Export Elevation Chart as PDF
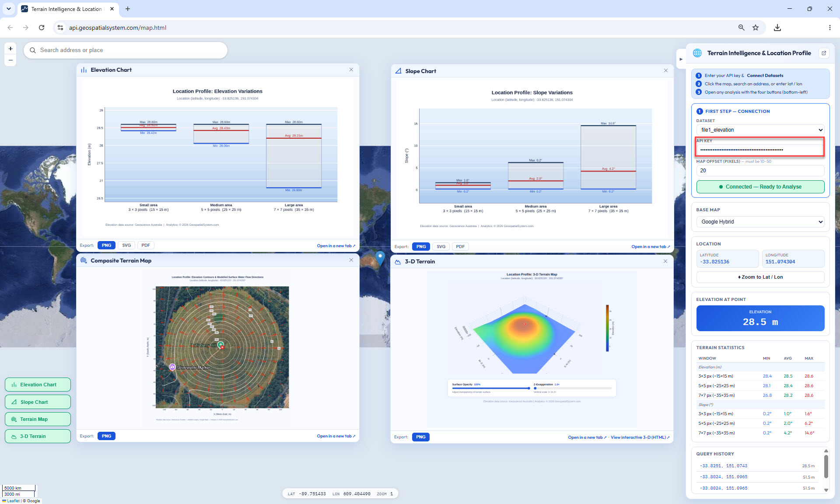The height and width of the screenshot is (504, 840). tap(146, 245)
